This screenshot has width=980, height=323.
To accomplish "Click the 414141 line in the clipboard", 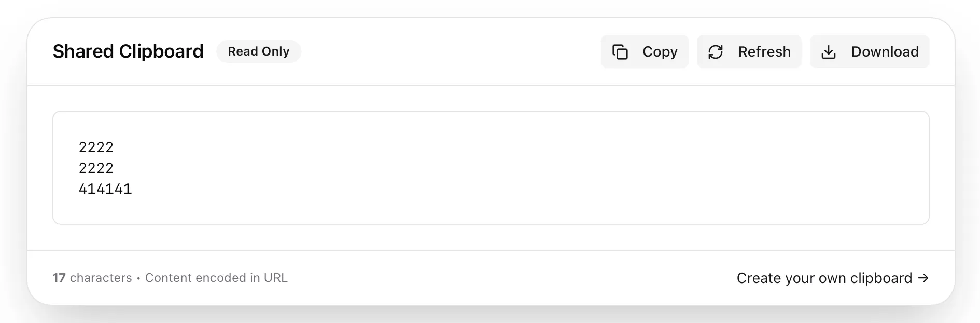I will [105, 189].
